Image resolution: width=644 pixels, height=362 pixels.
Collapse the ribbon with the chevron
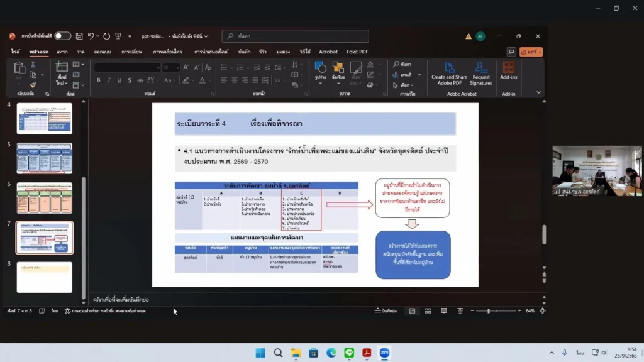[538, 92]
